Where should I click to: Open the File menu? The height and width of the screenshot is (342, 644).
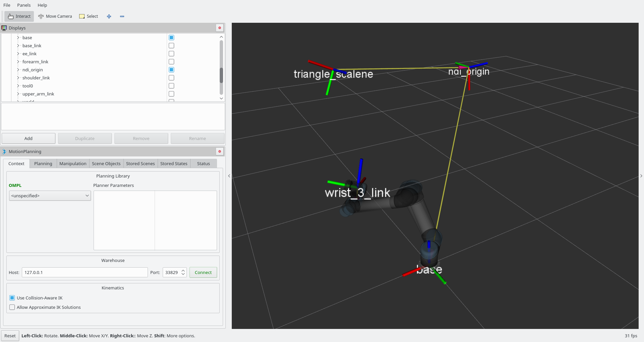coord(7,5)
